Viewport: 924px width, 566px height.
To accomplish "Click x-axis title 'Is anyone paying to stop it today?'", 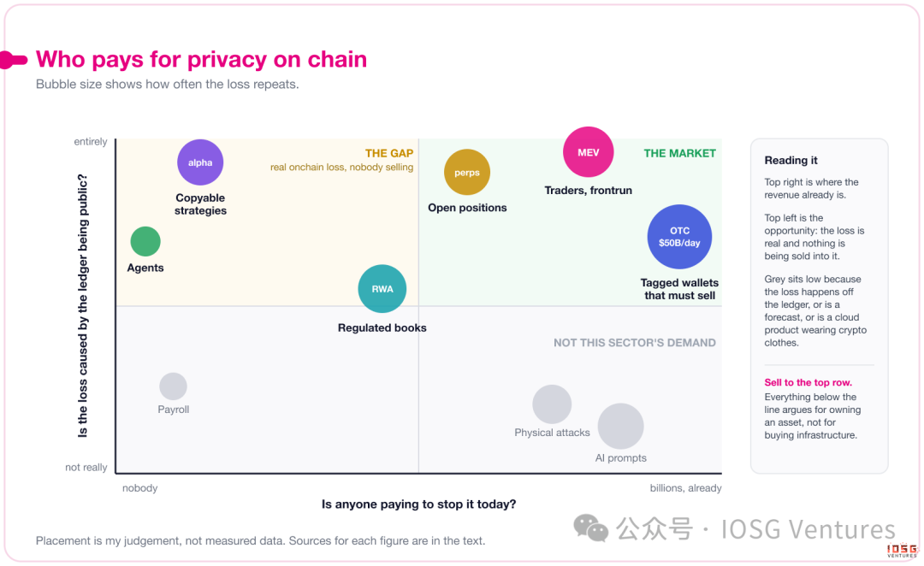I will 418,504.
